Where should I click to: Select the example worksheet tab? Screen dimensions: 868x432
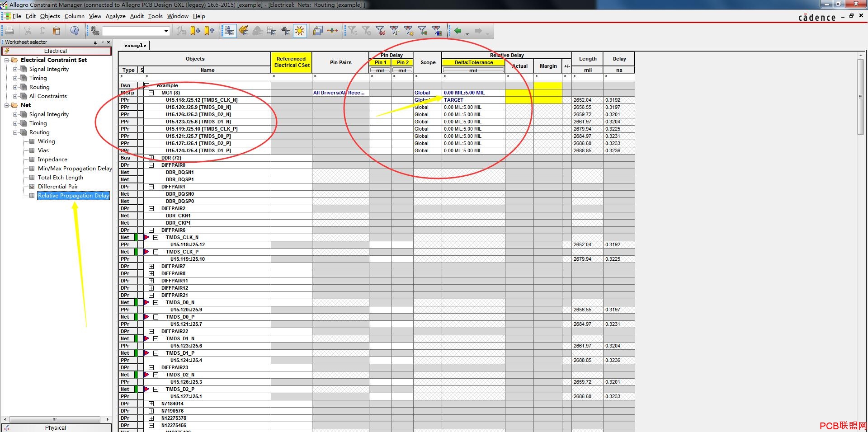coord(136,45)
